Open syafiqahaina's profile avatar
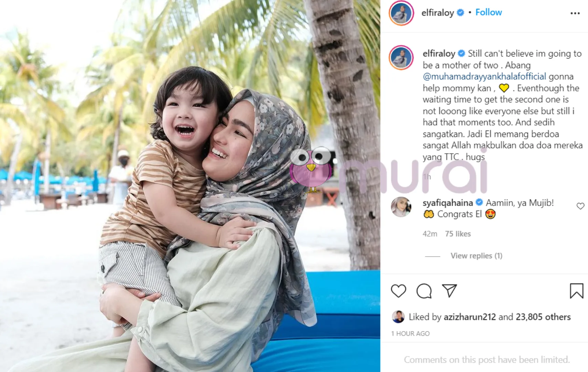588x372 pixels. [x=401, y=207]
